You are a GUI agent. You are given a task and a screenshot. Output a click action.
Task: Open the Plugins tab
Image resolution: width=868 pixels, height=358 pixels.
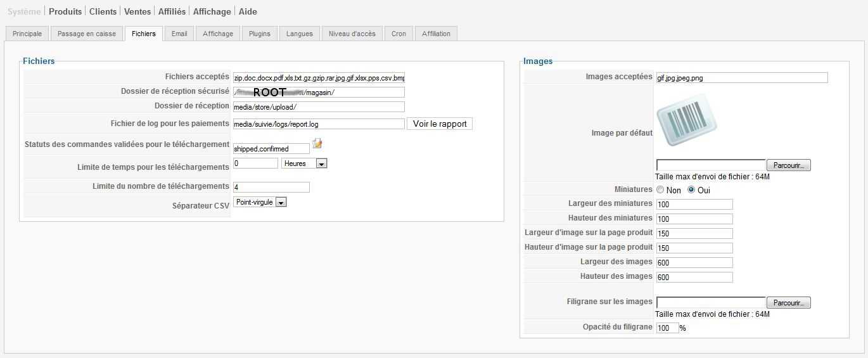pos(260,34)
